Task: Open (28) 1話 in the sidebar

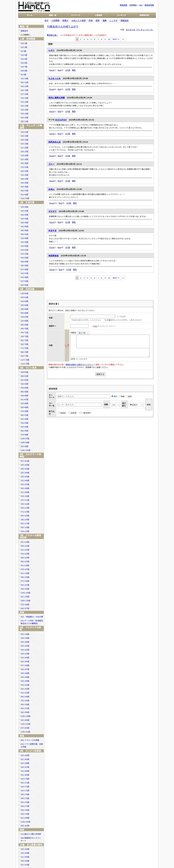Action: 24,43
